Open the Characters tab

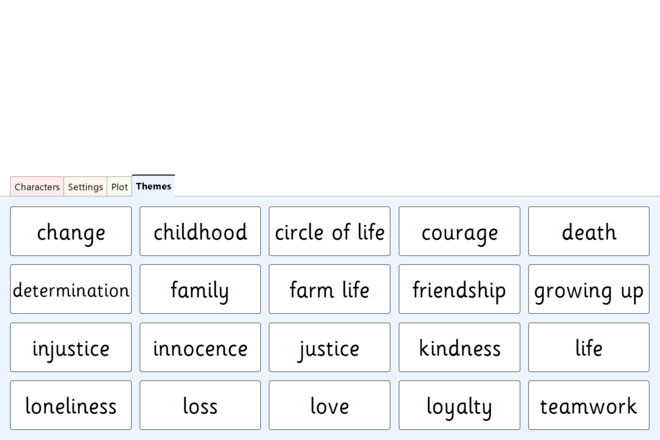37,187
